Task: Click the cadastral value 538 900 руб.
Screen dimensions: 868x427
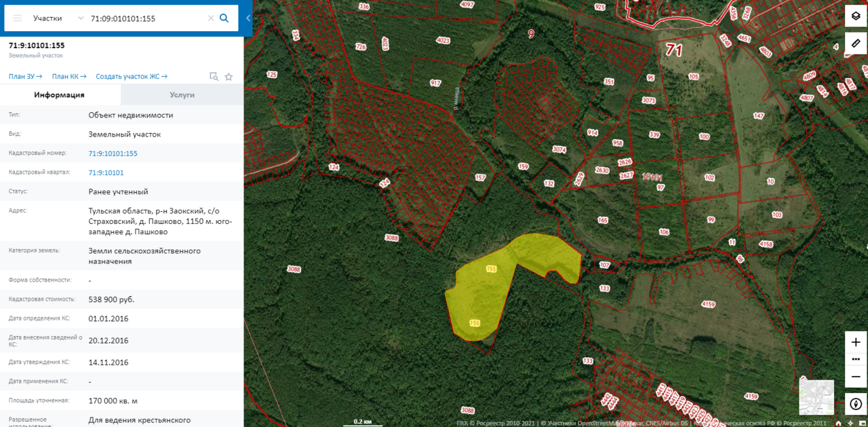Action: point(111,299)
